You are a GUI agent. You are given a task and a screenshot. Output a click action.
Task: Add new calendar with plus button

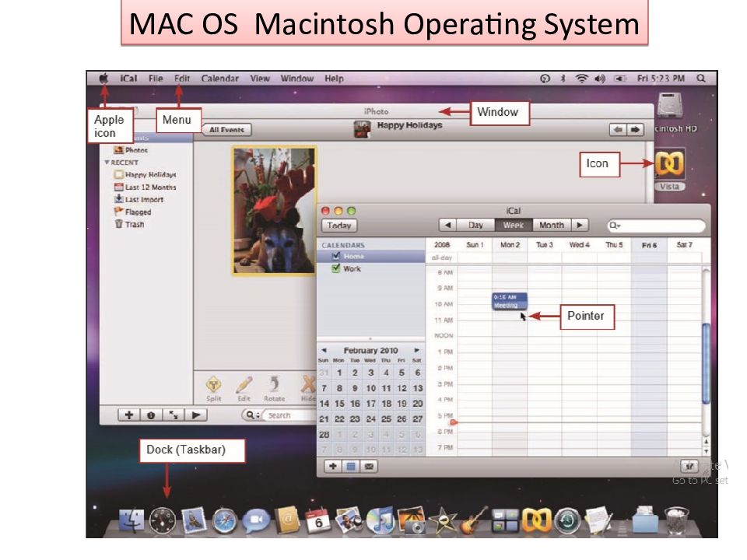[333, 466]
